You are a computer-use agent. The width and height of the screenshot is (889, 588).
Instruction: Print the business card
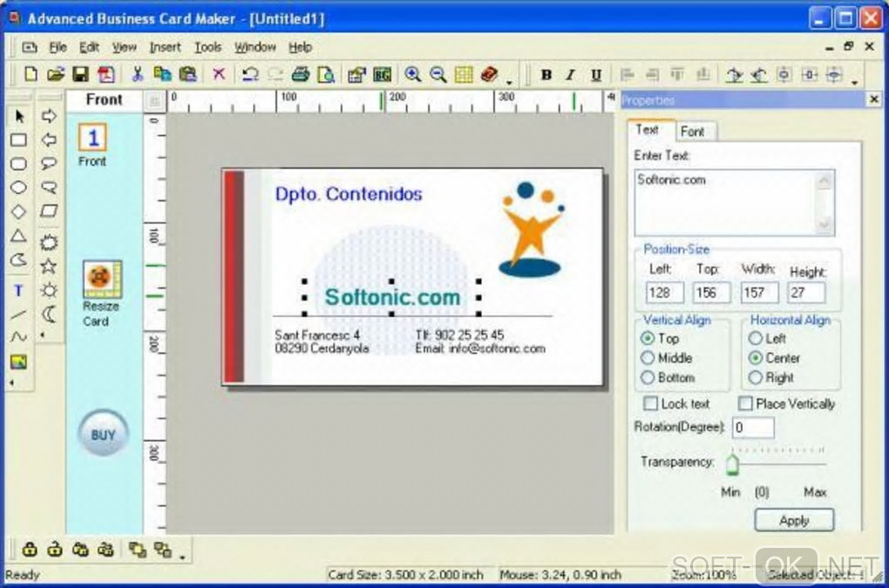point(301,74)
